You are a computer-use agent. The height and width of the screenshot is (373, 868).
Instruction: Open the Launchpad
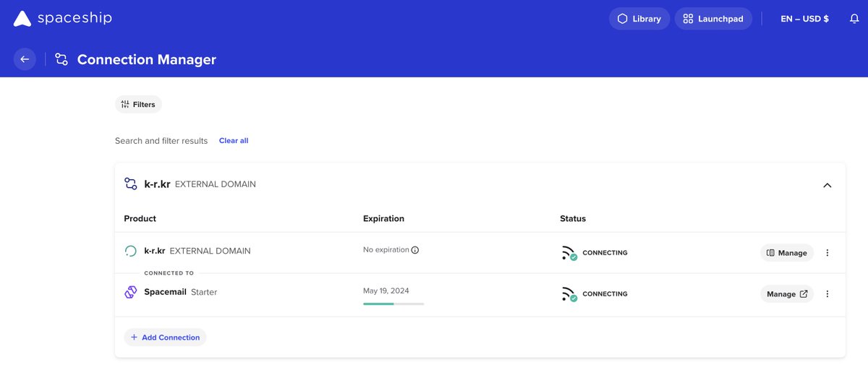[713, 19]
